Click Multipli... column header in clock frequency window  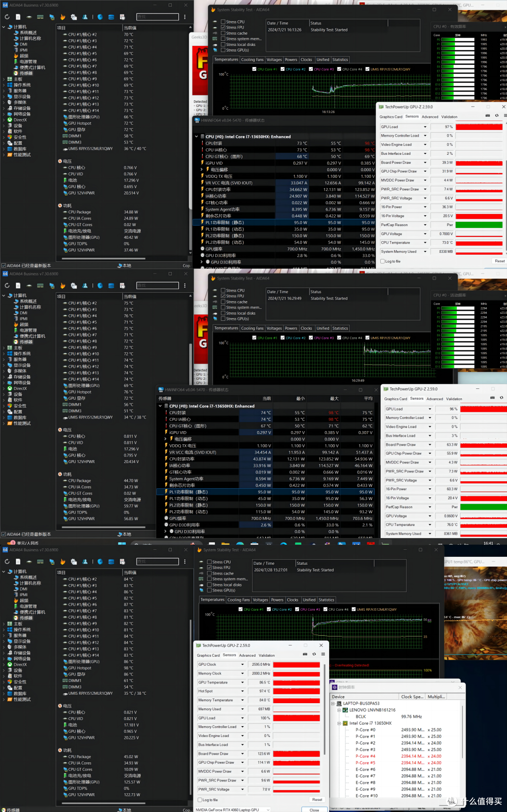pyautogui.click(x=436, y=697)
